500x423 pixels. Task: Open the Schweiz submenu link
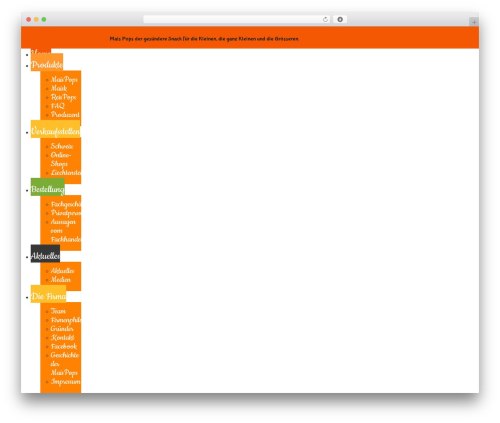point(62,146)
